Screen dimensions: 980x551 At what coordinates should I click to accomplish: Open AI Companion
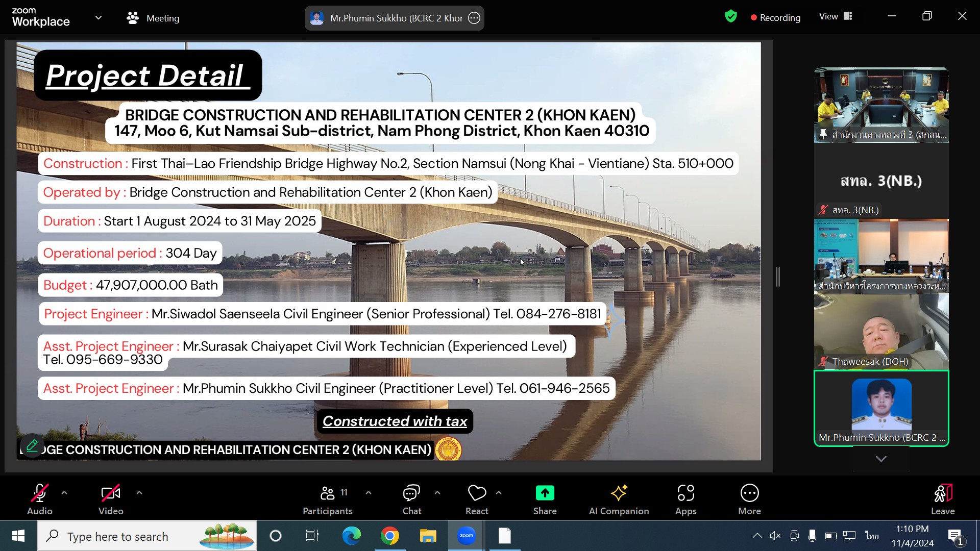(619, 499)
